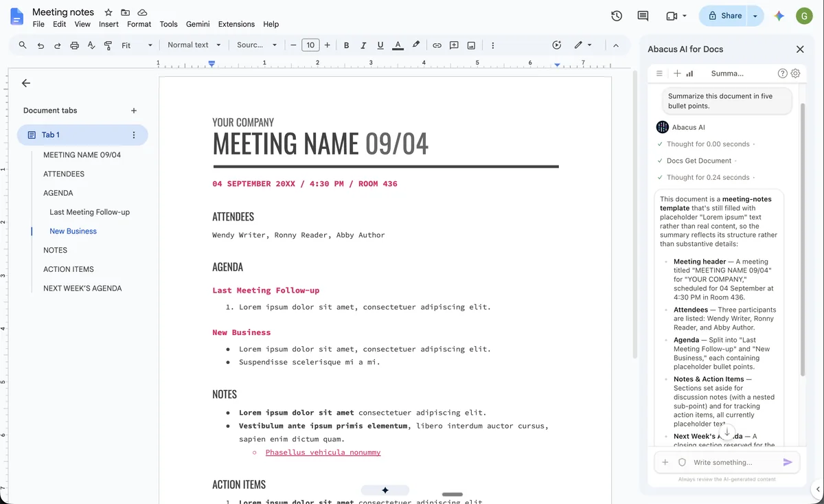Toggle bold formatting
824x504 pixels.
click(x=346, y=45)
